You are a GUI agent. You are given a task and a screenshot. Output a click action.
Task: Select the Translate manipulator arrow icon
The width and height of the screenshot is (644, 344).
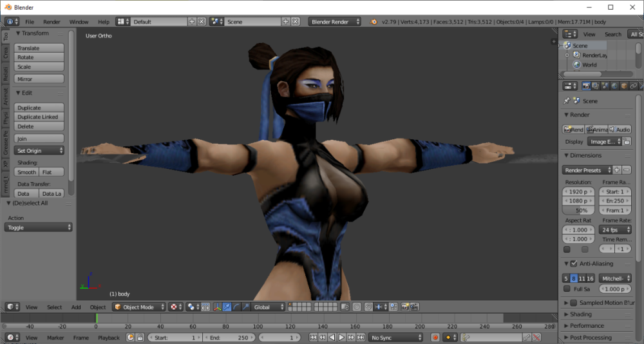pyautogui.click(x=227, y=307)
